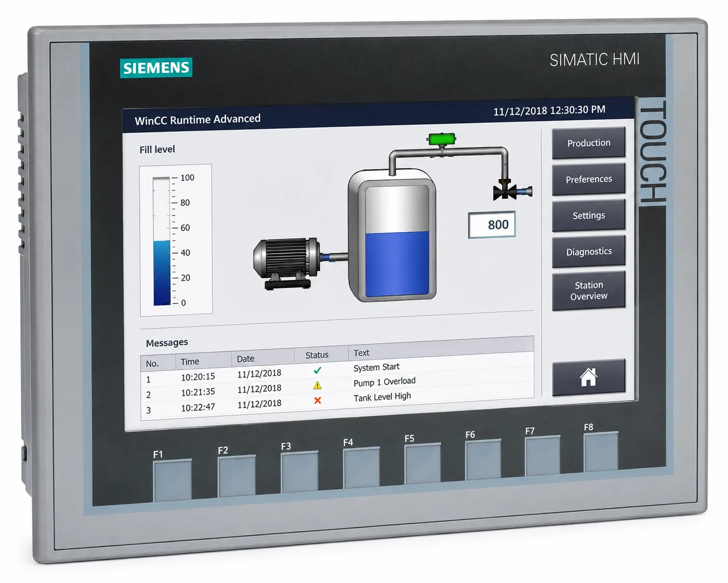The width and height of the screenshot is (728, 583).
Task: Select the yellow warning triangle status icon
Action: (x=317, y=386)
